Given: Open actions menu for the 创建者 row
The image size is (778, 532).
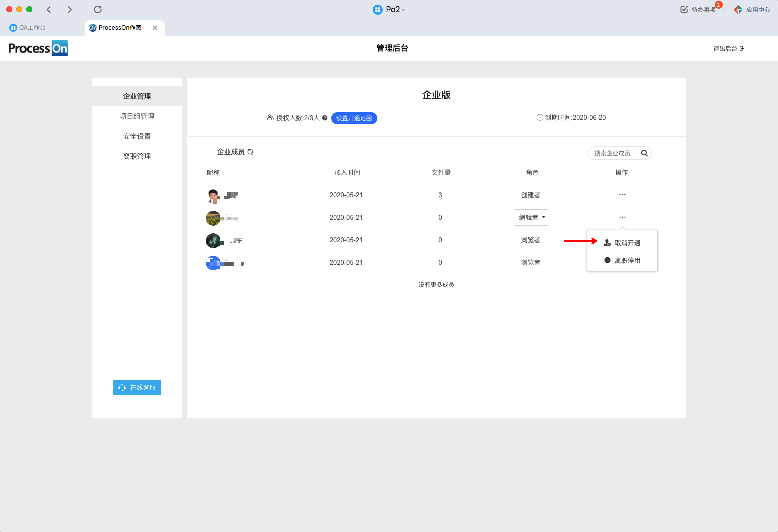Looking at the screenshot, I should 622,195.
